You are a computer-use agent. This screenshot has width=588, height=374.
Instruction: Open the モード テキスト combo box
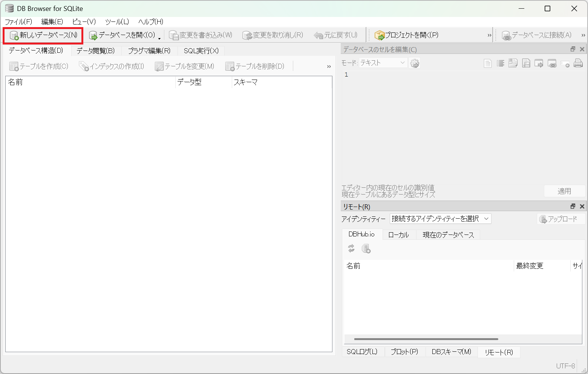tap(383, 63)
